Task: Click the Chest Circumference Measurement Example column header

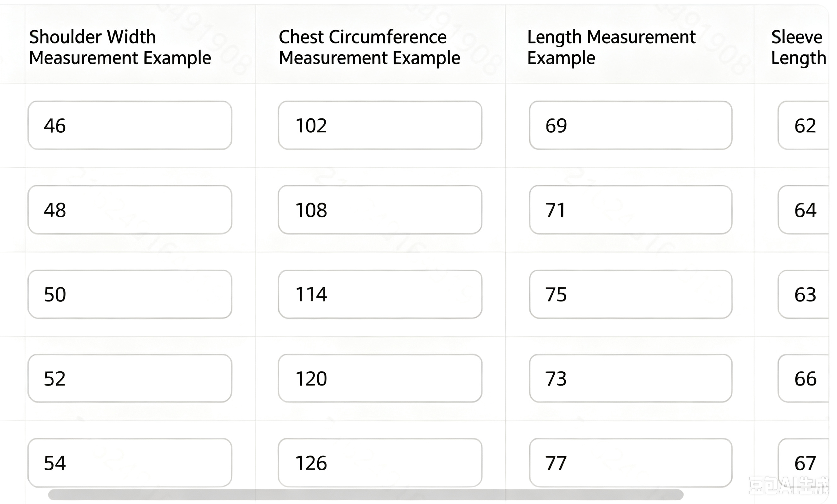Action: (x=369, y=47)
